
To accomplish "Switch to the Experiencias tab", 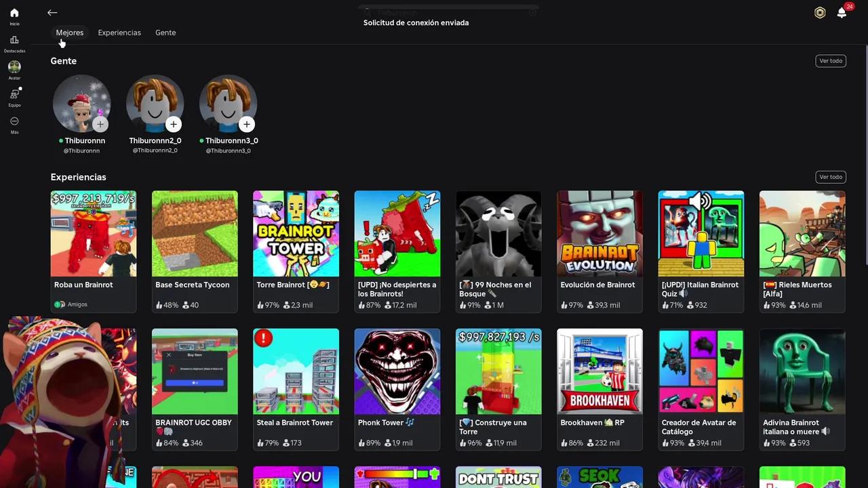I will click(x=119, y=33).
